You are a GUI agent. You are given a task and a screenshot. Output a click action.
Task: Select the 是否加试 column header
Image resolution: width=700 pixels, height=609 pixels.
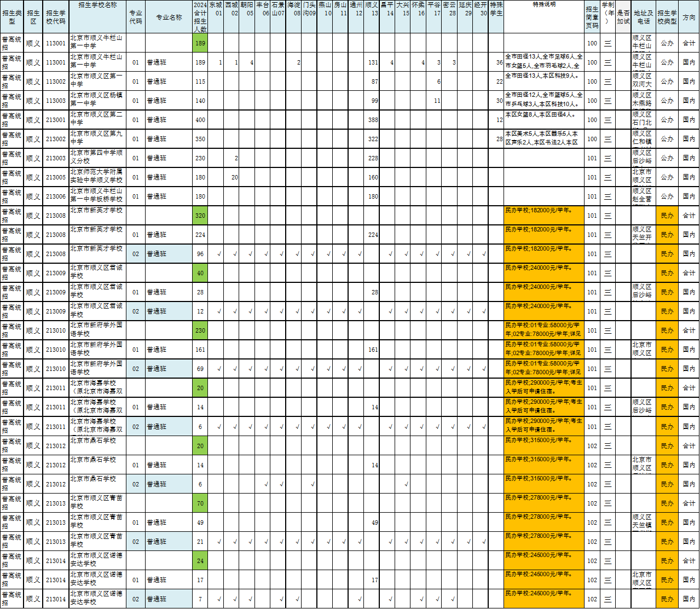[623, 17]
